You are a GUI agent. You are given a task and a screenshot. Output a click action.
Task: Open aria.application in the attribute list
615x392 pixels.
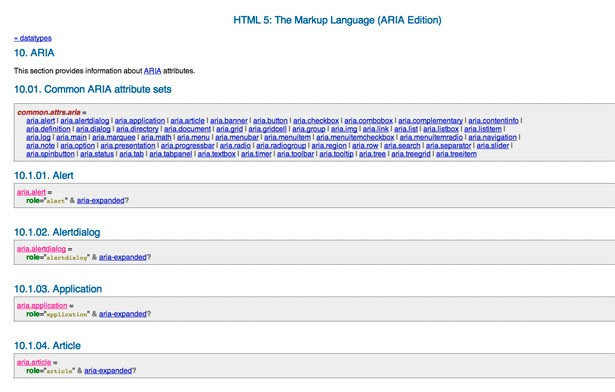click(140, 120)
